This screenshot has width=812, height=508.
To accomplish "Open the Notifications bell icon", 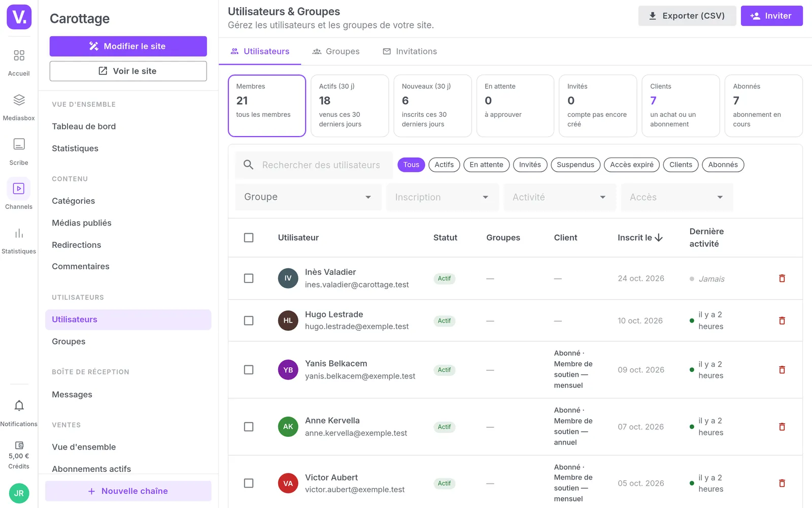I will (x=19, y=405).
